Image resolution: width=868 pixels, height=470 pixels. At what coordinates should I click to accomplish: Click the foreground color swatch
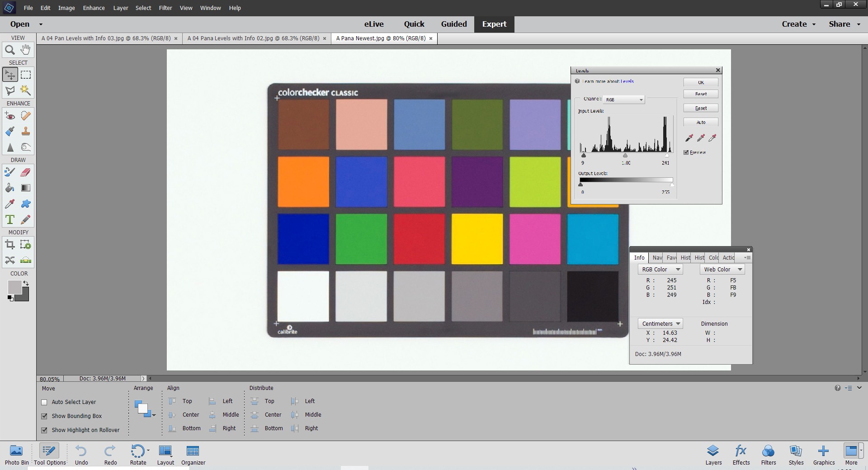[14, 287]
